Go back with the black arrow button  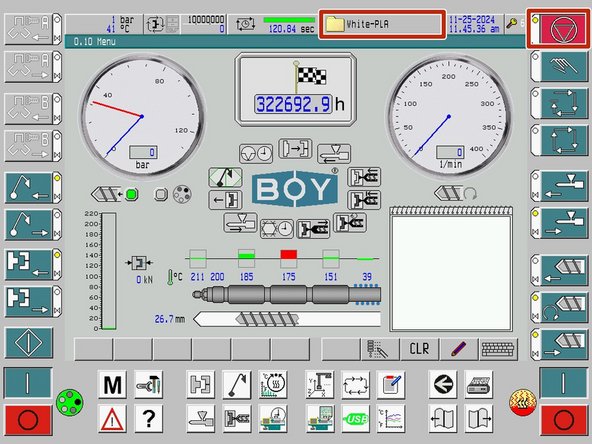tap(443, 384)
